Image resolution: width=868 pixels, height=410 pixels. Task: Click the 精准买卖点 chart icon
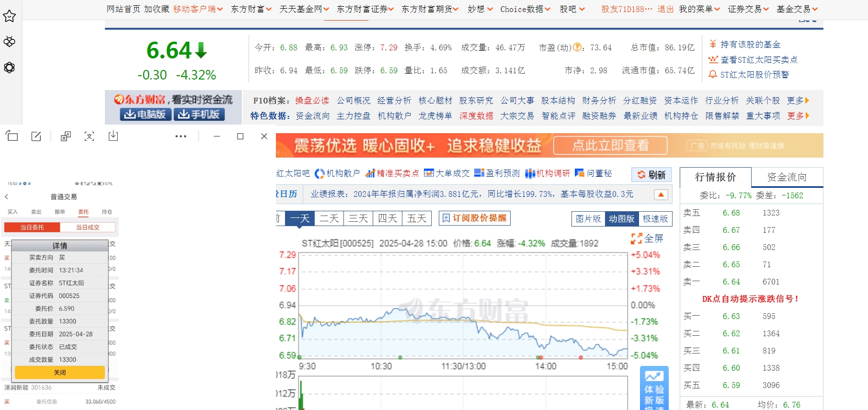coord(370,173)
